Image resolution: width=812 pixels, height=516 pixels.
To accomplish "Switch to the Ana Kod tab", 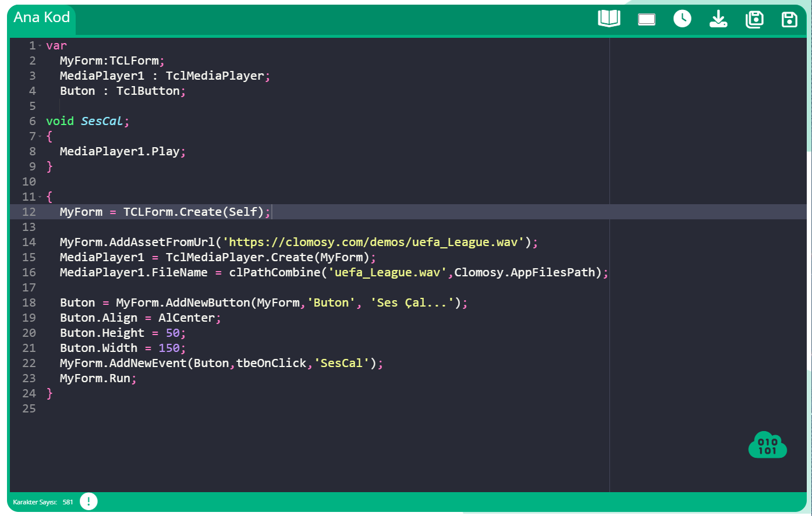I will click(42, 17).
